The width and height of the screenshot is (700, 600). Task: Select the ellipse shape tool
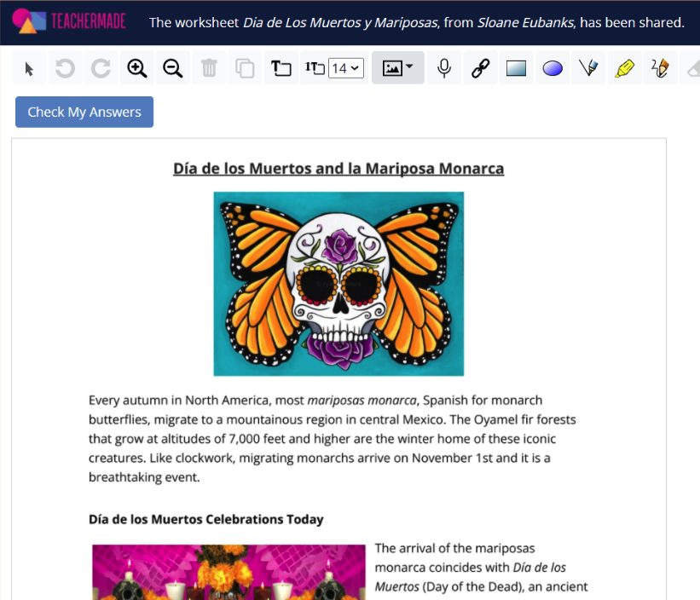tap(552, 67)
